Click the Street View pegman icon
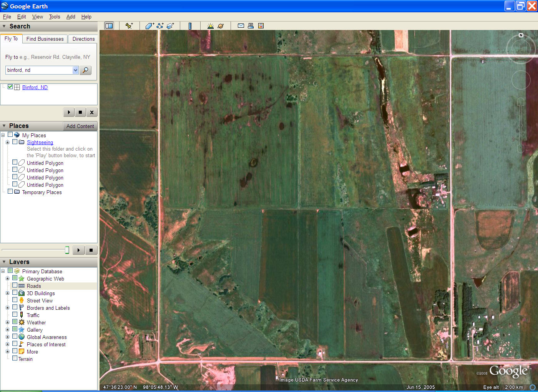 point(22,301)
